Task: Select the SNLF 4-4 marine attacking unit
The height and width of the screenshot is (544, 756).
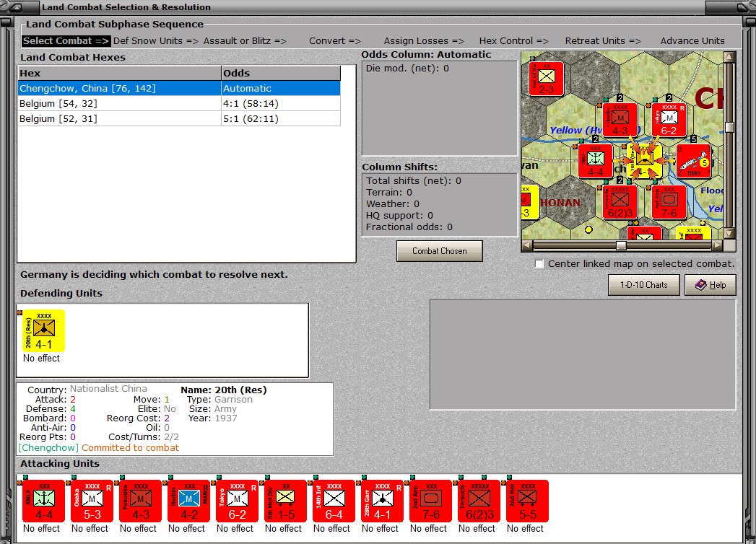Action: click(43, 501)
